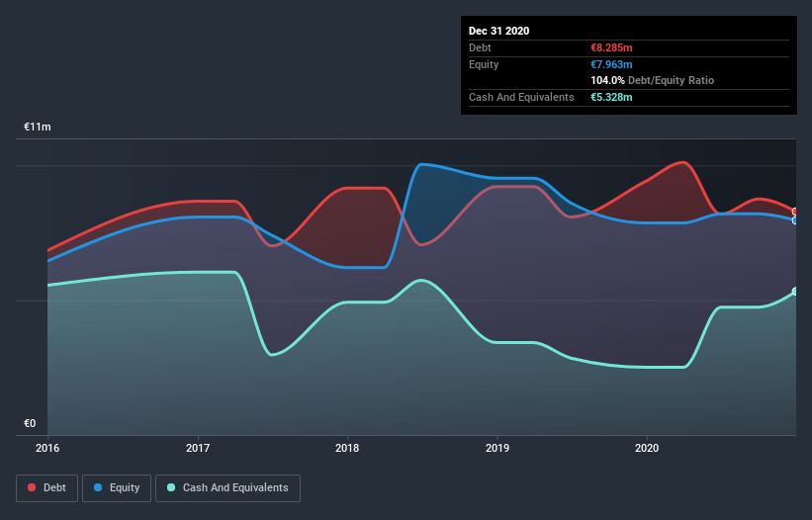
Task: Click the 2018 x-axis label
Action: [347, 448]
